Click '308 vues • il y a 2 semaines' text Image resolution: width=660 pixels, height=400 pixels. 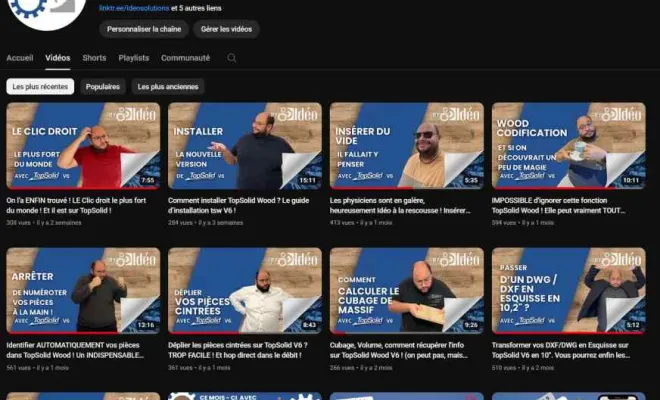(x=44, y=223)
